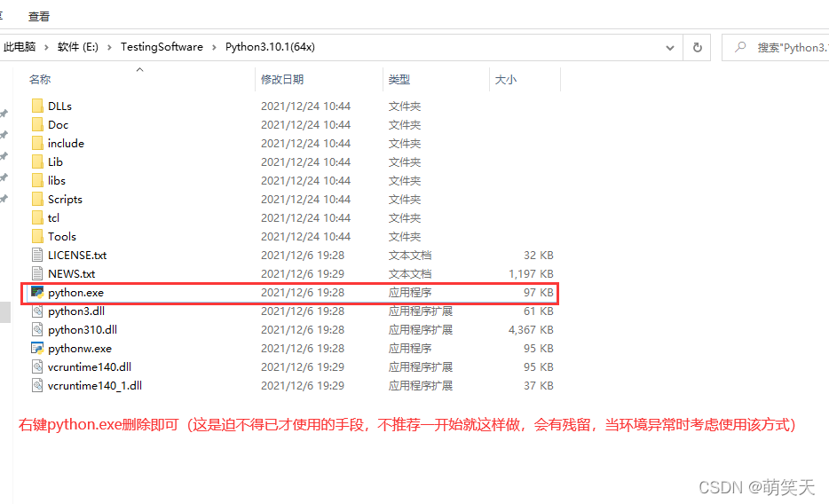Image resolution: width=829 pixels, height=504 pixels.
Task: Open the address bar history dropdown
Action: click(670, 48)
